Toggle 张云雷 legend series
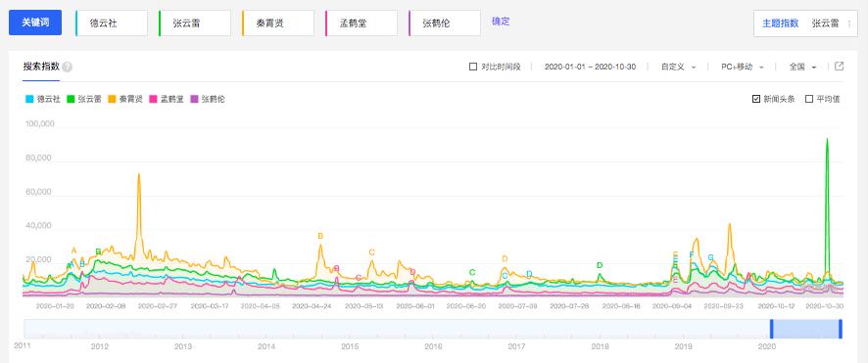 (84, 100)
